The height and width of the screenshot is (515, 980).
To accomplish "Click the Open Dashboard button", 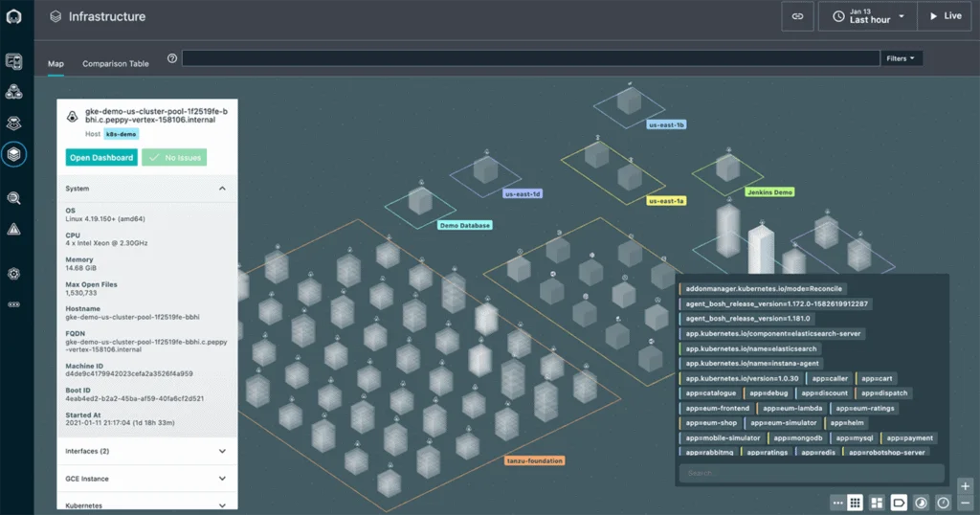I will tap(101, 158).
